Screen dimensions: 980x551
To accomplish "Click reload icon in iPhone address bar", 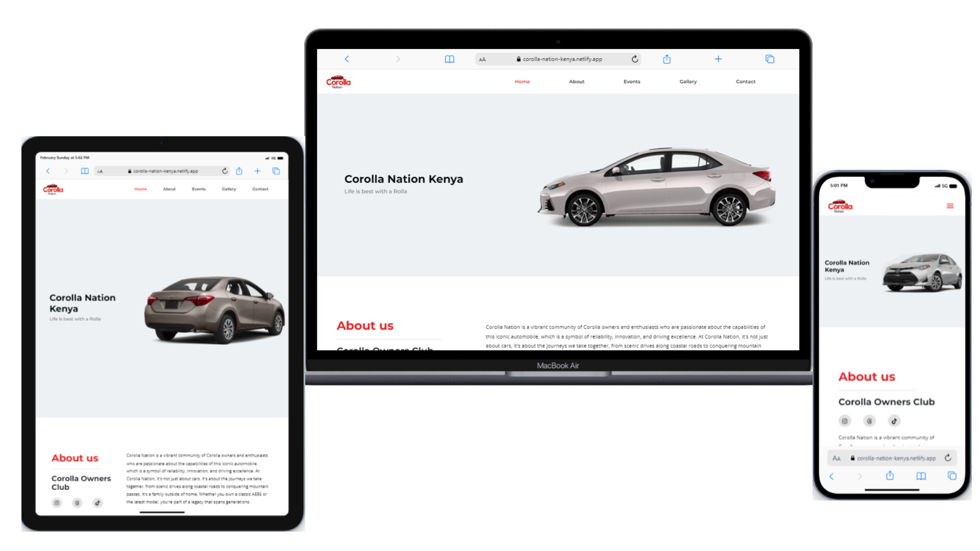I will coord(948,458).
